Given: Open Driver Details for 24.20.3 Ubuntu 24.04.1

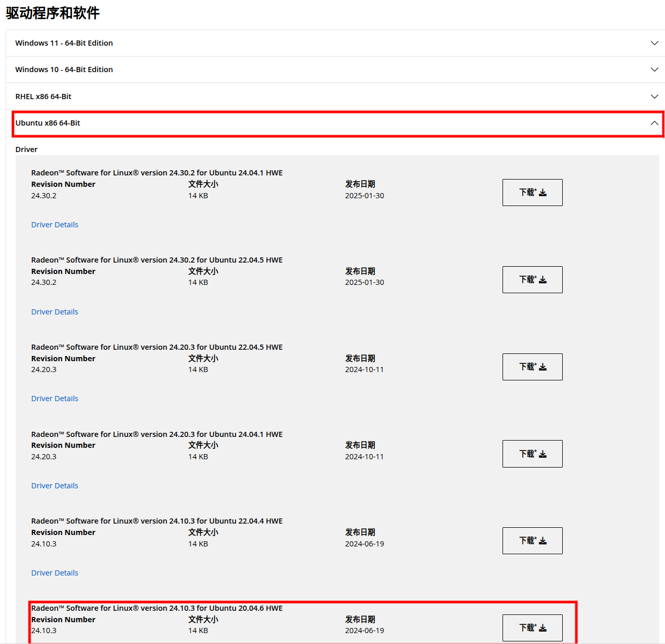Looking at the screenshot, I should (55, 486).
